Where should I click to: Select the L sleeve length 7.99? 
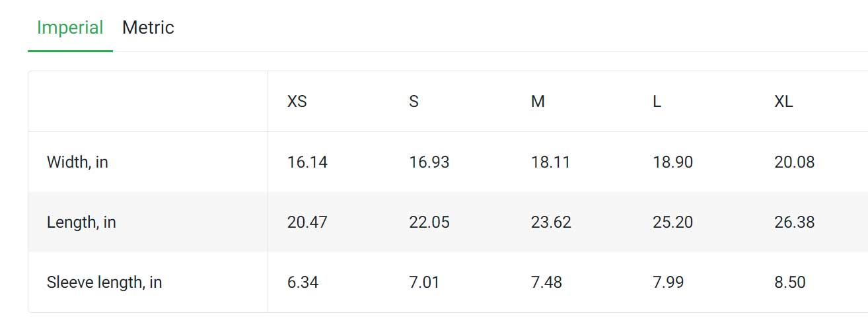(669, 283)
